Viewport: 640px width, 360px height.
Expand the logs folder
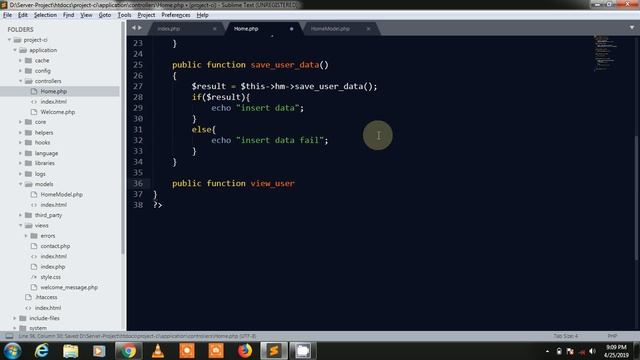[20, 174]
